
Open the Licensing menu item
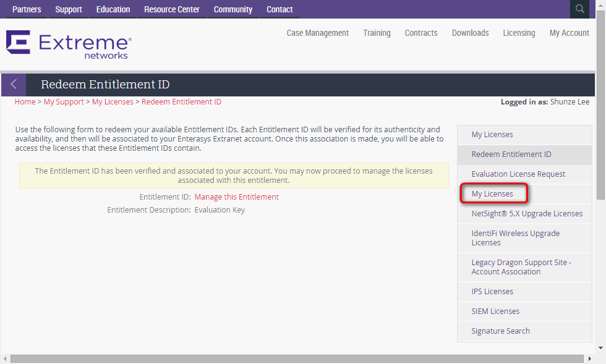click(x=519, y=33)
